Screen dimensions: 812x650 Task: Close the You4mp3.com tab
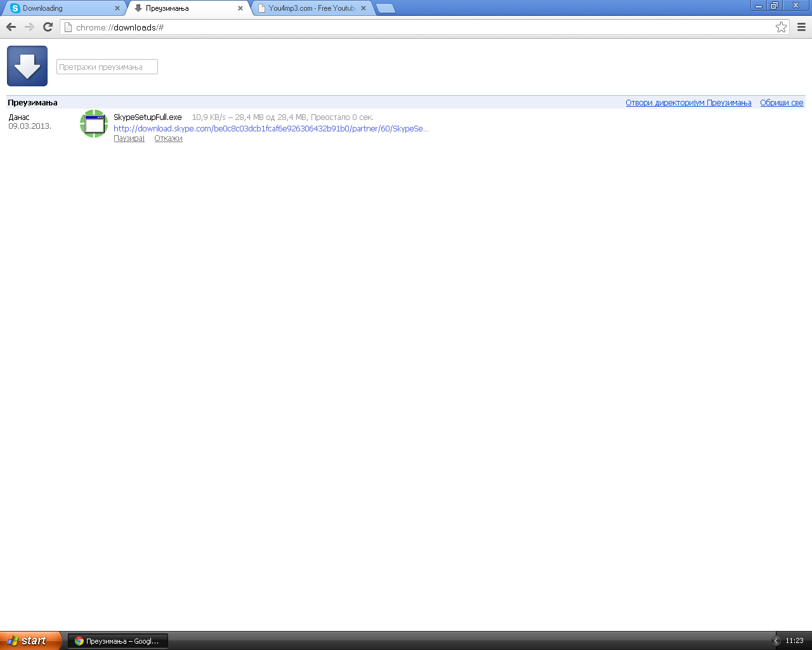[x=363, y=8]
